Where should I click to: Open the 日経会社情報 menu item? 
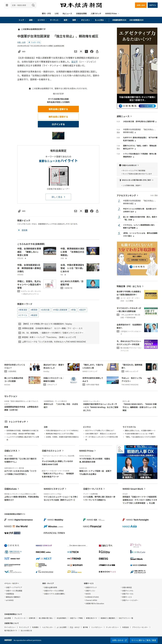(x=81, y=14)
